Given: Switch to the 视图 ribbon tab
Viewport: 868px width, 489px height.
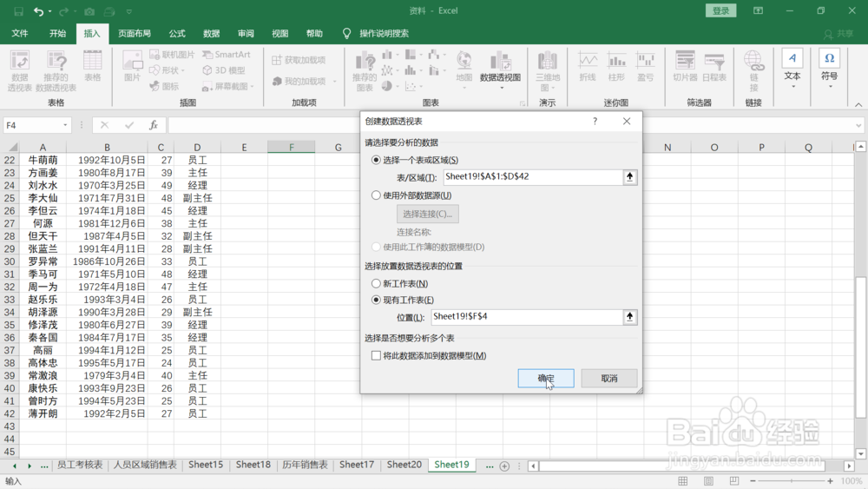Looking at the screenshot, I should pos(280,33).
